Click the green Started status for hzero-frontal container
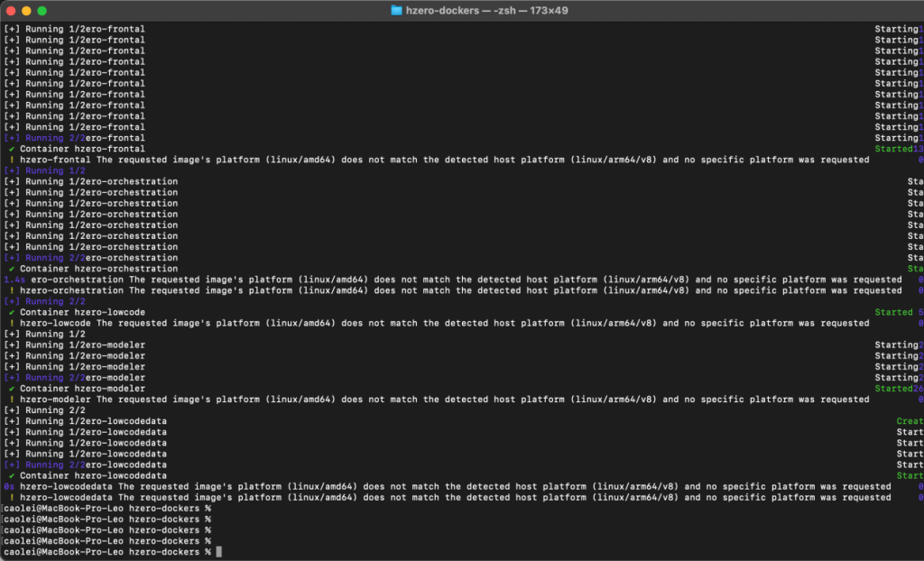This screenshot has height=561, width=924. [x=893, y=149]
